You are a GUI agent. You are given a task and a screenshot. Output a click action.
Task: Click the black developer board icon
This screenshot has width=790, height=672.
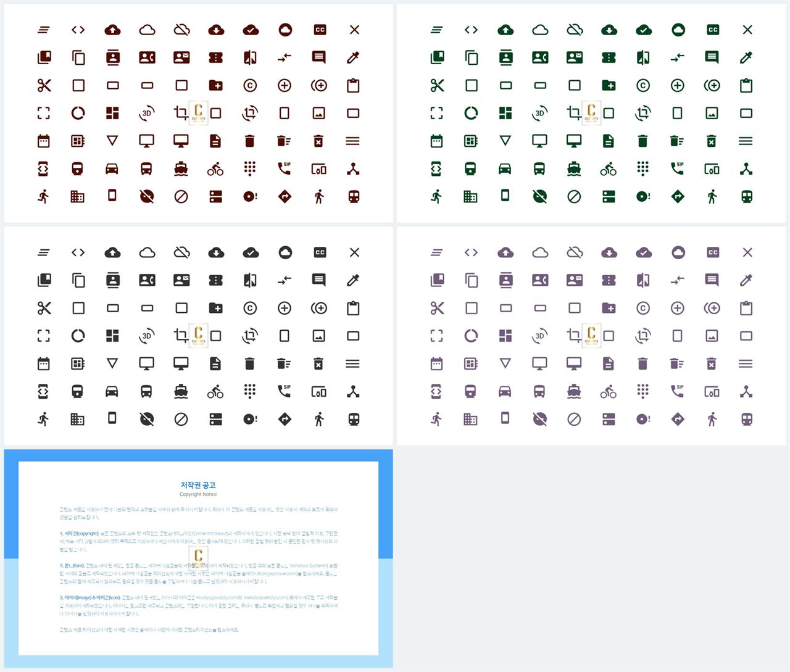pyautogui.click(x=78, y=363)
